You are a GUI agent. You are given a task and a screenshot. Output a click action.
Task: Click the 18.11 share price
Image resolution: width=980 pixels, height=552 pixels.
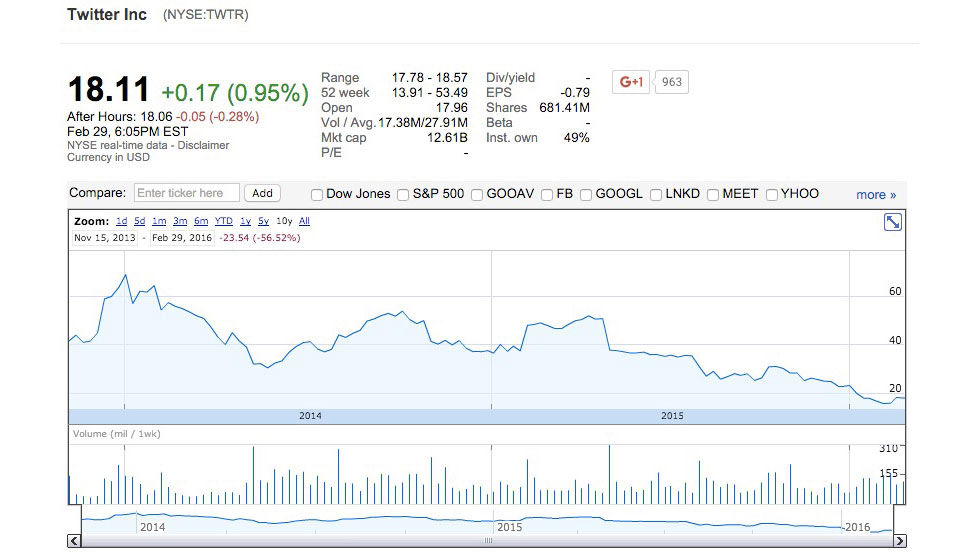(109, 89)
